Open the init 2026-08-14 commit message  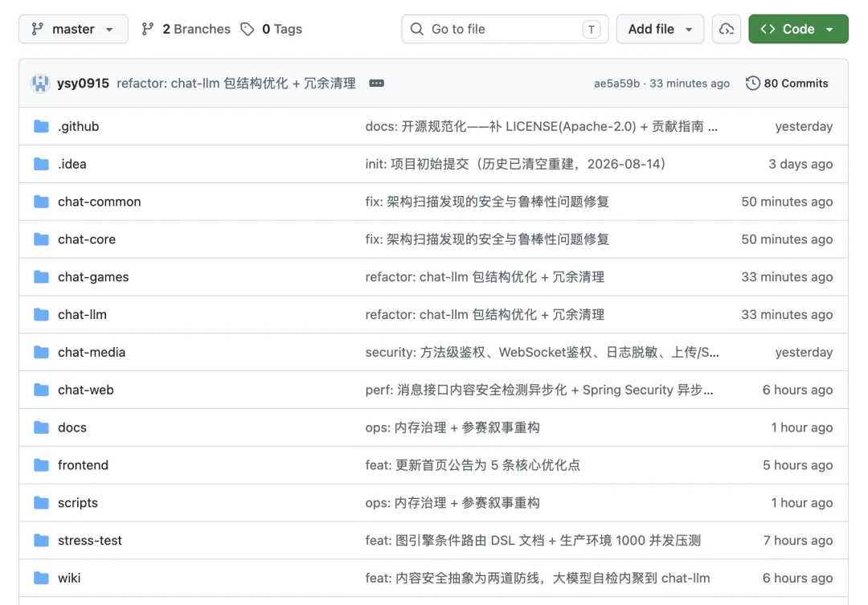pos(515,164)
